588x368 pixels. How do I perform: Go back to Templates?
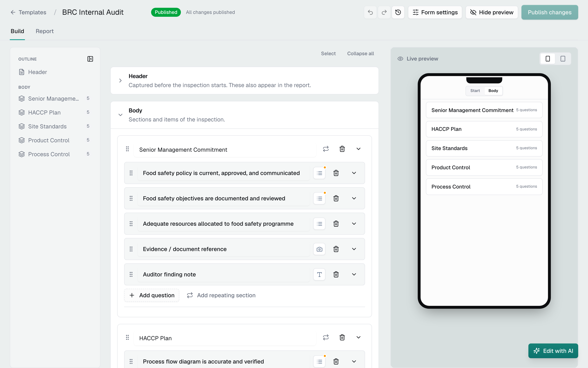click(x=32, y=12)
